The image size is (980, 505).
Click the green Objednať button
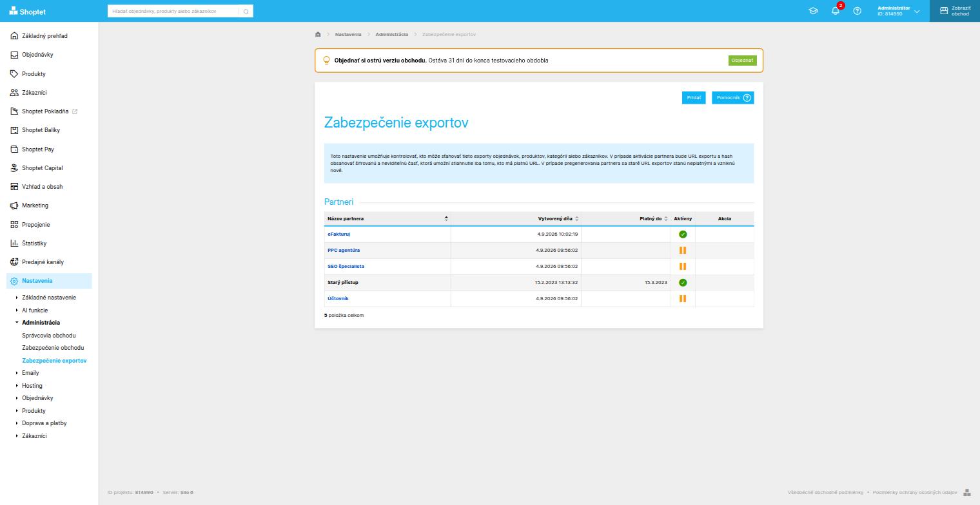pos(742,61)
